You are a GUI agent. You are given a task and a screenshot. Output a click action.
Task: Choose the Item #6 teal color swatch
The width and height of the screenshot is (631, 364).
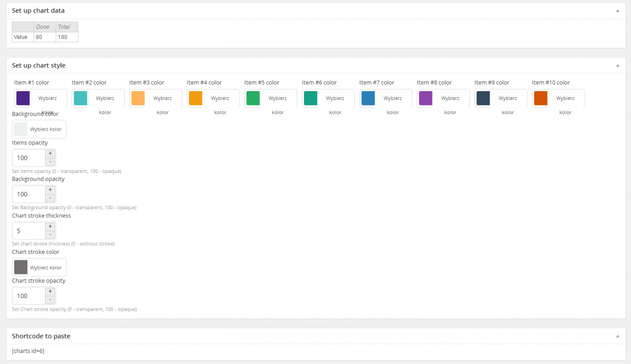(311, 98)
